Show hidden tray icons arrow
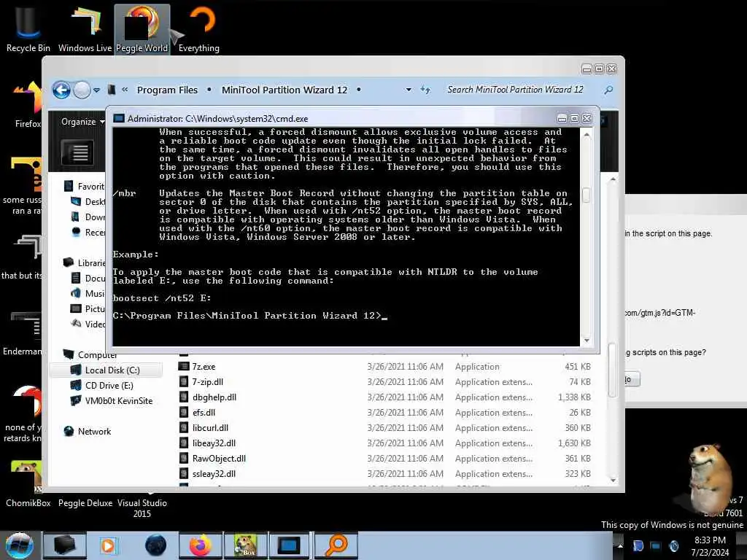Viewport: 747px width, 560px height. (x=620, y=545)
